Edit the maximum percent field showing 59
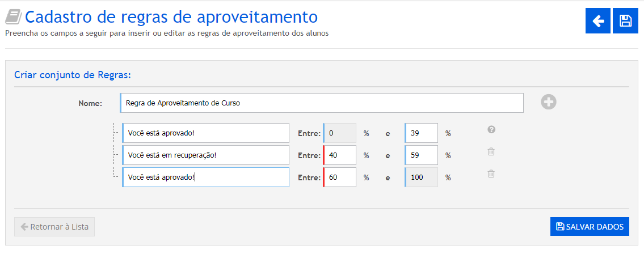Viewport: 644px width, 254px height. point(422,155)
